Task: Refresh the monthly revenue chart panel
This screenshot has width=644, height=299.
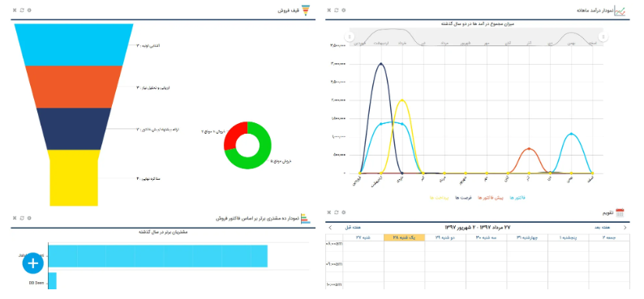Action: (337, 11)
